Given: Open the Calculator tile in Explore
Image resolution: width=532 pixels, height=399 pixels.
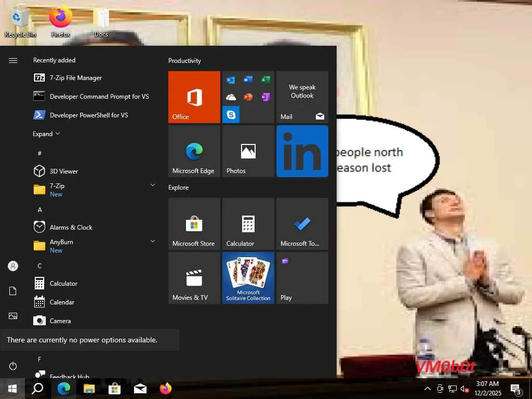Looking at the screenshot, I should click(x=248, y=224).
